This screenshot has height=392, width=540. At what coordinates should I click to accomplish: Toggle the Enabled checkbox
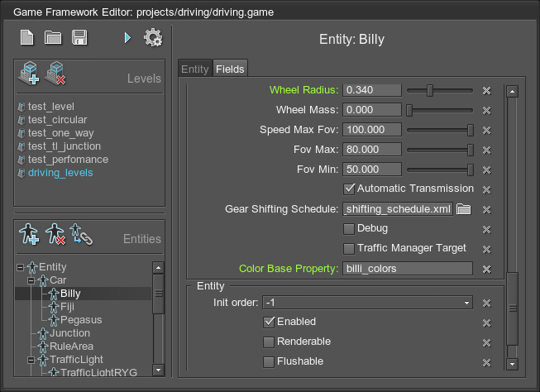pos(269,322)
